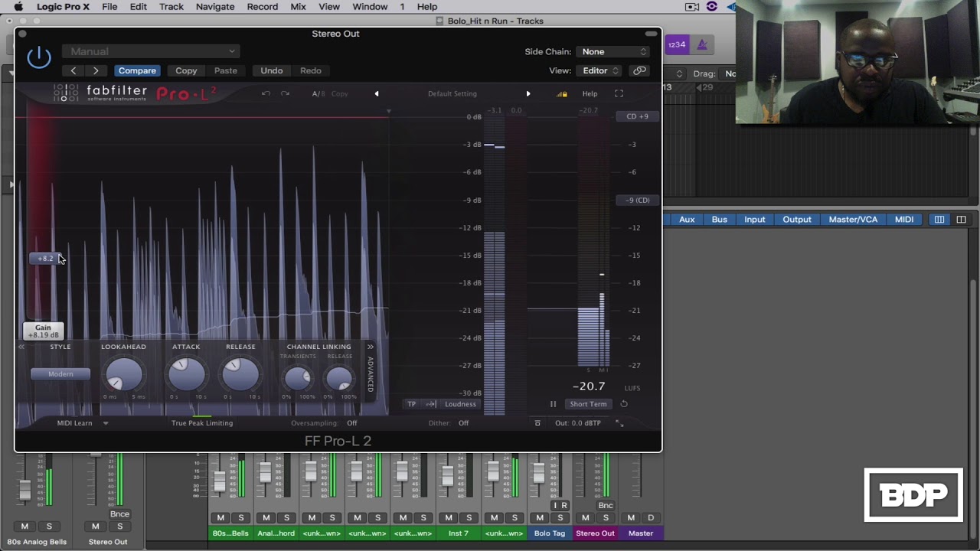The image size is (980, 551).
Task: Click the Out: 0.0 dBTP output level
Action: tap(578, 422)
